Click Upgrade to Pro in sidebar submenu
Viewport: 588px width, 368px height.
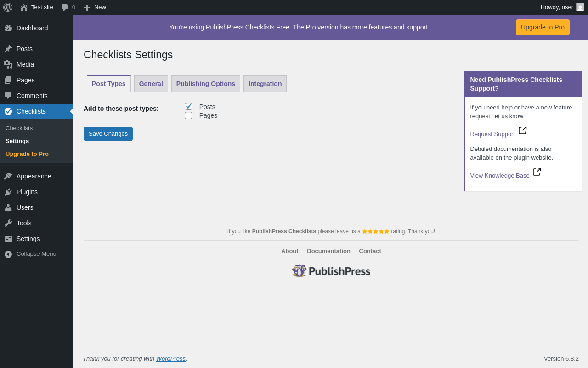click(27, 154)
